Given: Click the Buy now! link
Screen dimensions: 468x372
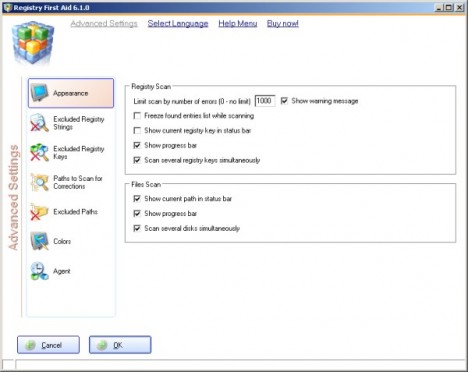Looking at the screenshot, I should click(283, 23).
